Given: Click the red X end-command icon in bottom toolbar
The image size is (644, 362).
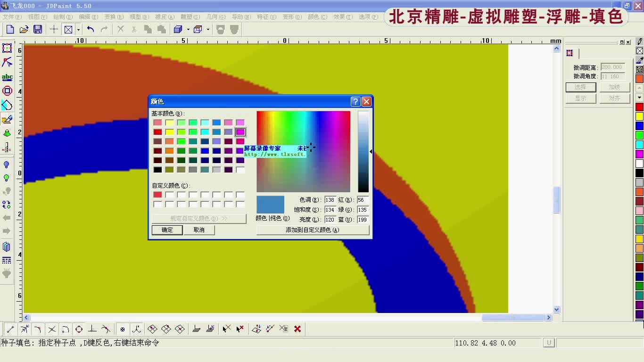Looking at the screenshot, I should [x=297, y=329].
